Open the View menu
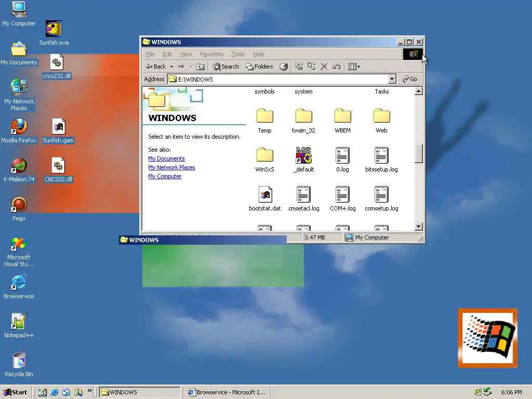This screenshot has width=532, height=399. pos(186,54)
